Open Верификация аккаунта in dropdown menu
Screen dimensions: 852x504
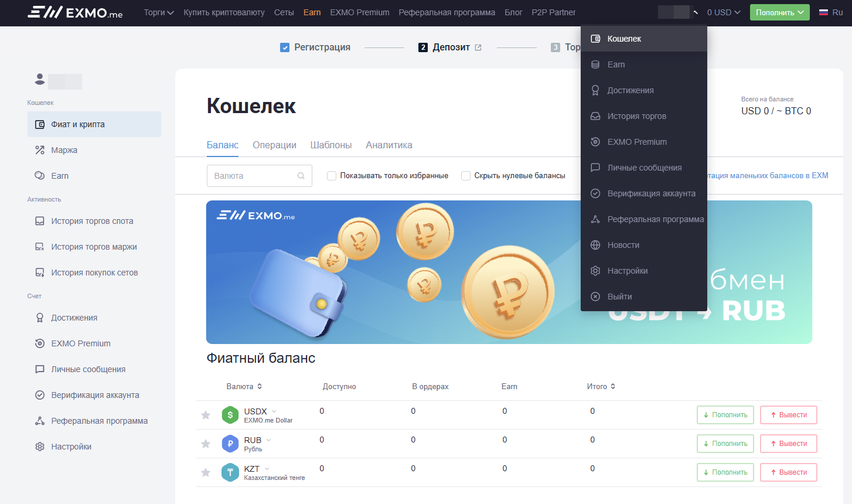pos(644,193)
